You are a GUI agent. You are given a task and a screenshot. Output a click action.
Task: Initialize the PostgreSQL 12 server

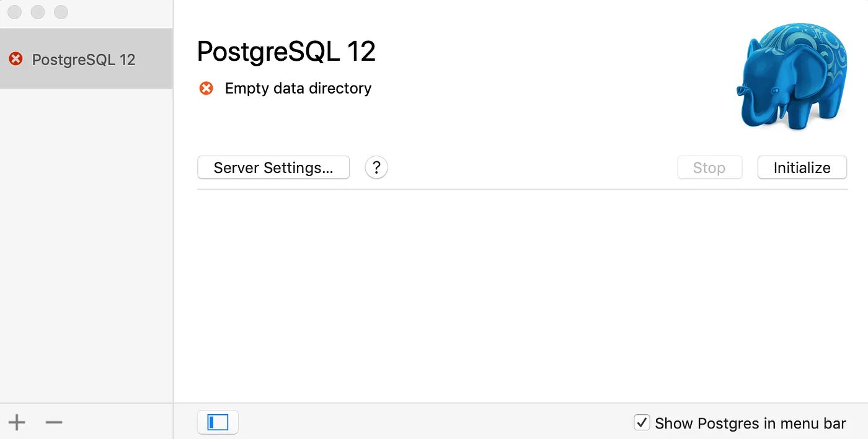point(802,167)
